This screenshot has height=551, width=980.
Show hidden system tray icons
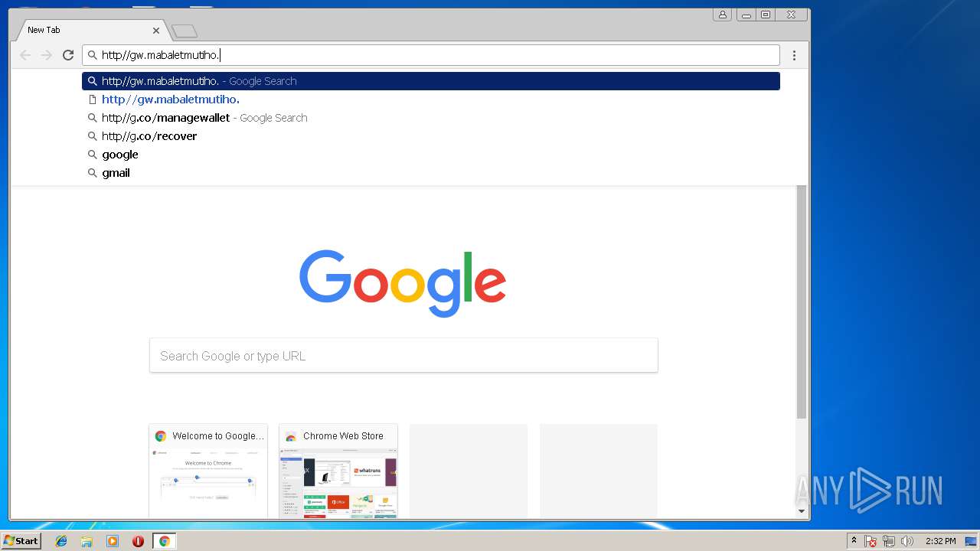pos(854,541)
